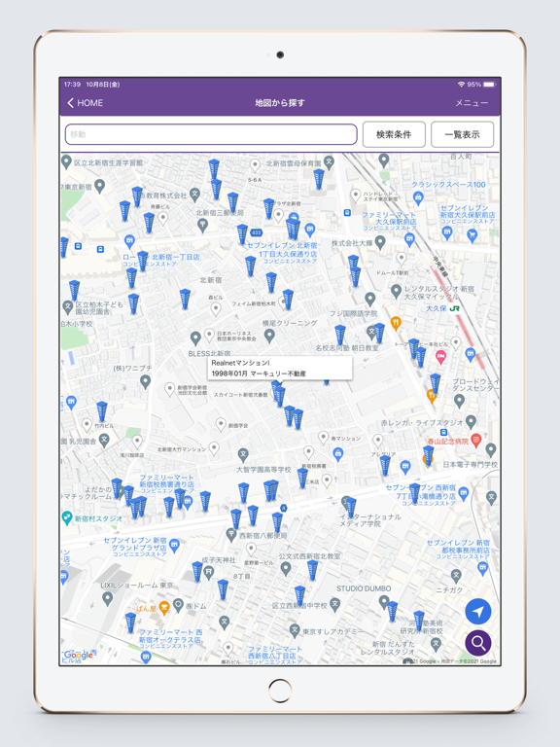The width and height of the screenshot is (560, 747).
Task: Tap the 新宿村スタジオ teal icon
Action: click(x=67, y=517)
